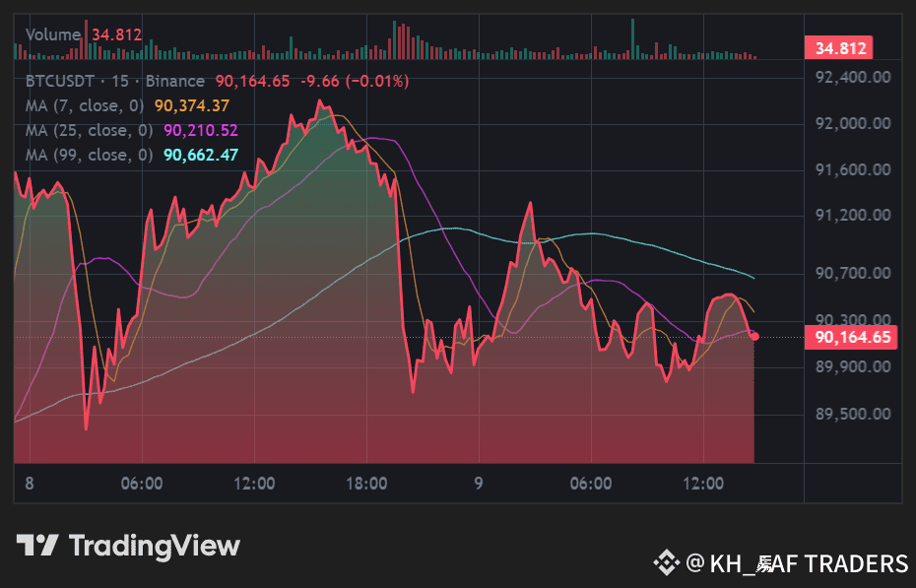Click the 89,900.00 price axis label
916x588 pixels.
(x=853, y=366)
